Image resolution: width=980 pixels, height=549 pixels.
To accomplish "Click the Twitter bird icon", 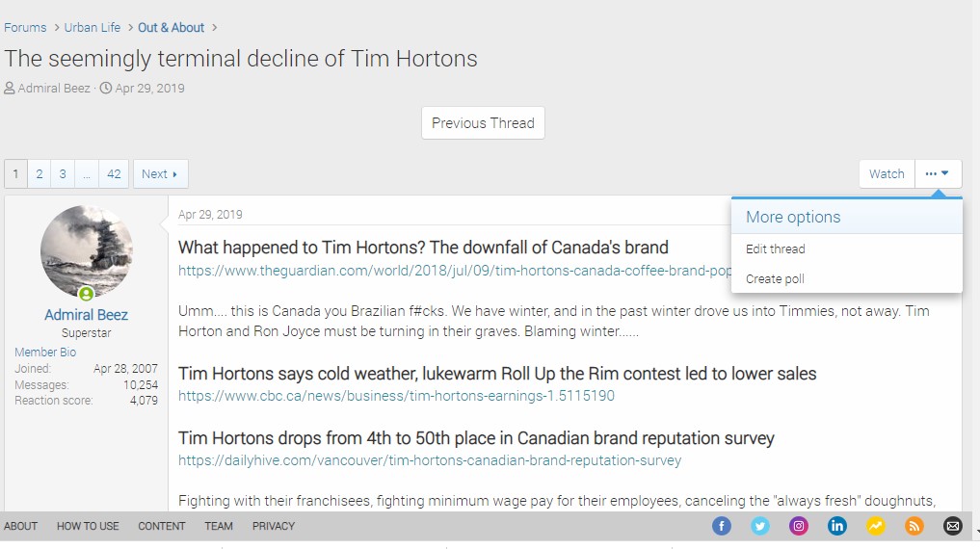I will [760, 526].
